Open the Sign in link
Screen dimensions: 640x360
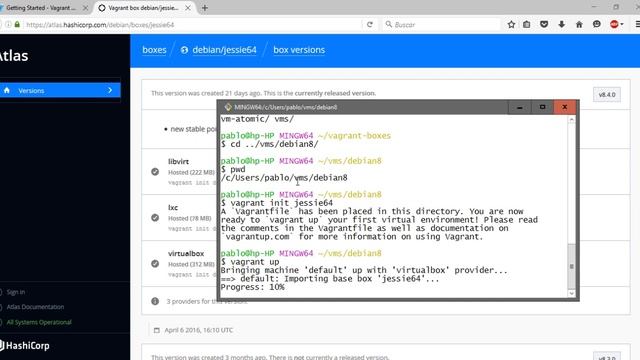tap(16, 292)
